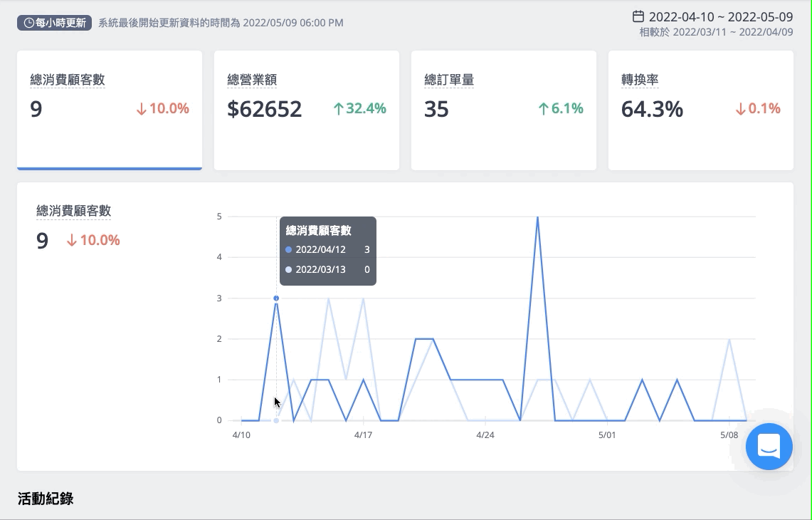The width and height of the screenshot is (812, 520).
Task: Click the 2022/03/13 tooltip entry
Action: click(x=327, y=269)
